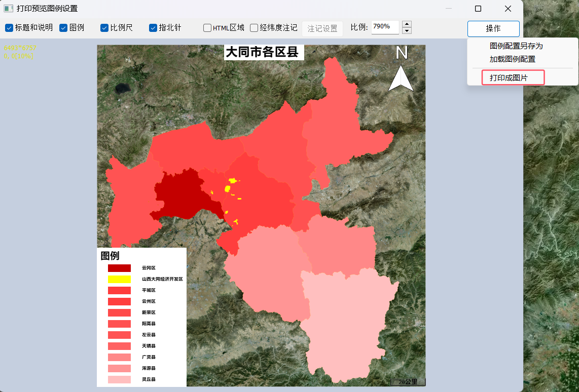
Task: Toggle the 图例 checkbox
Action: (63, 28)
